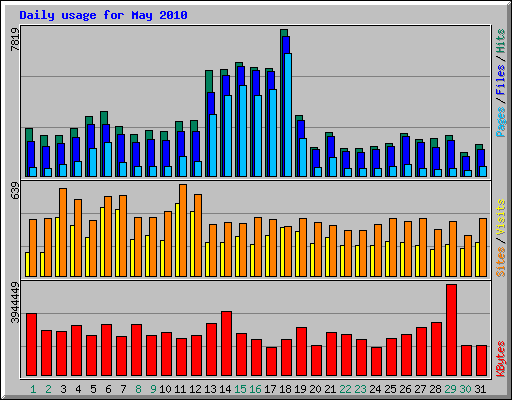The height and width of the screenshot is (400, 512).
Task: Select day 18 on the x-axis
Action: [x=285, y=389]
